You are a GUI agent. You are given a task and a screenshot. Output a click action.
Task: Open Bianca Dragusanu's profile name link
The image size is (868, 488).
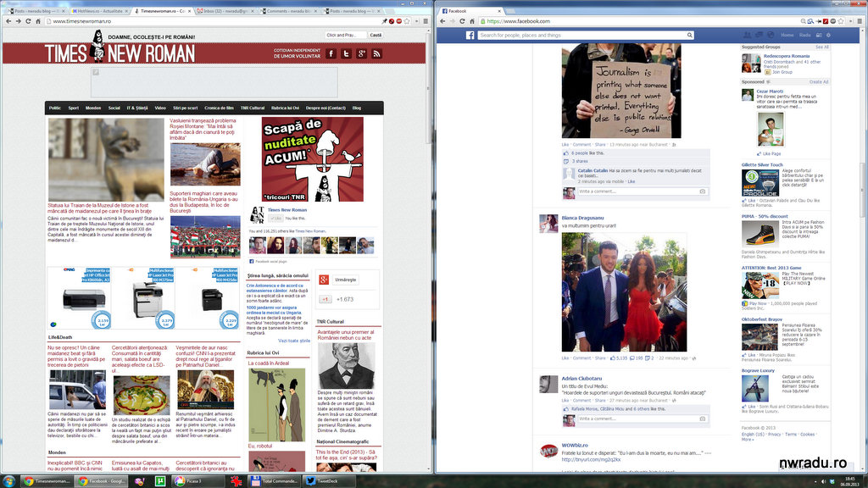pos(582,218)
